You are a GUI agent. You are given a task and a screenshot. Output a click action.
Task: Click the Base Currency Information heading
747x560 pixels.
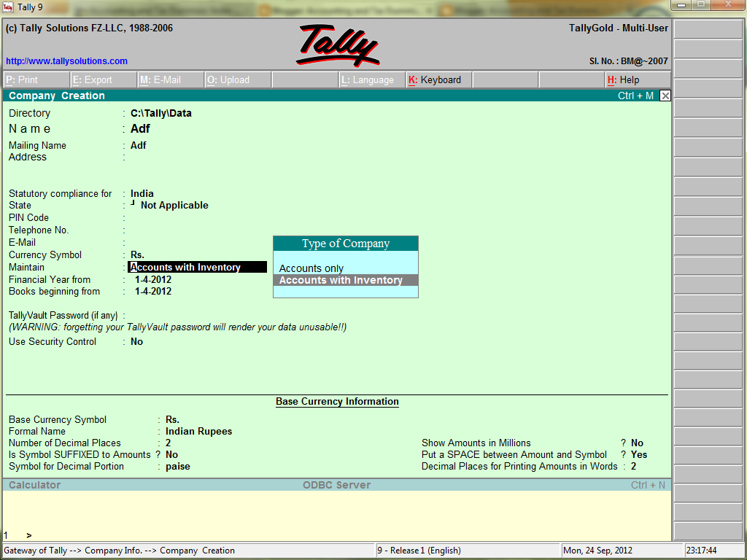[337, 402]
